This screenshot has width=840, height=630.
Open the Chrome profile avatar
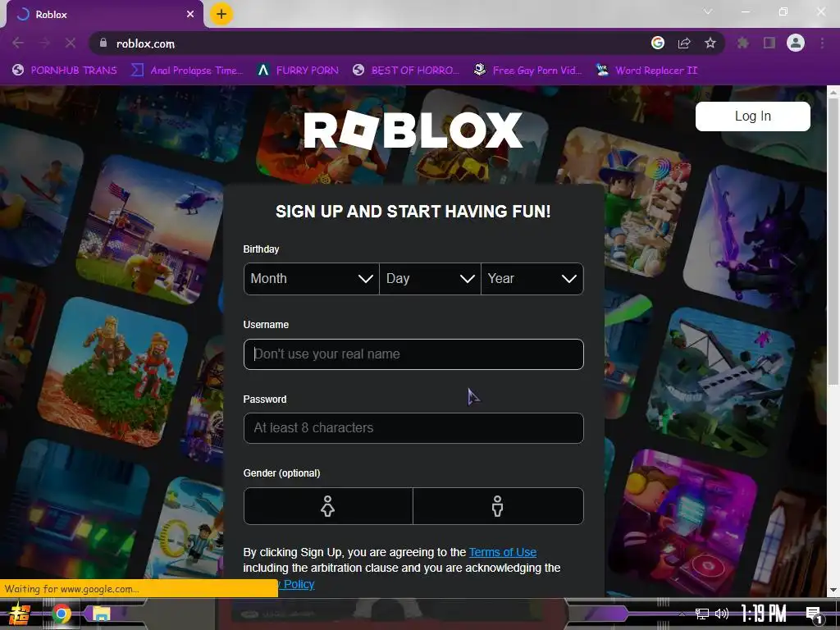(796, 43)
